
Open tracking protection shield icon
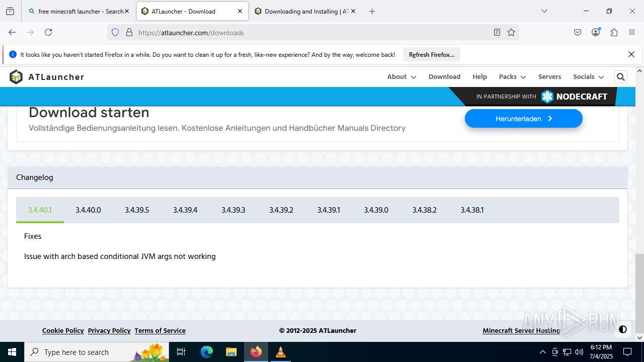point(115,32)
